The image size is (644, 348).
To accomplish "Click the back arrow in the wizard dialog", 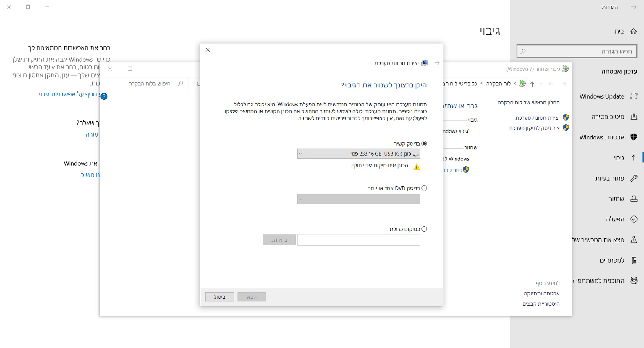I will pos(437,63).
